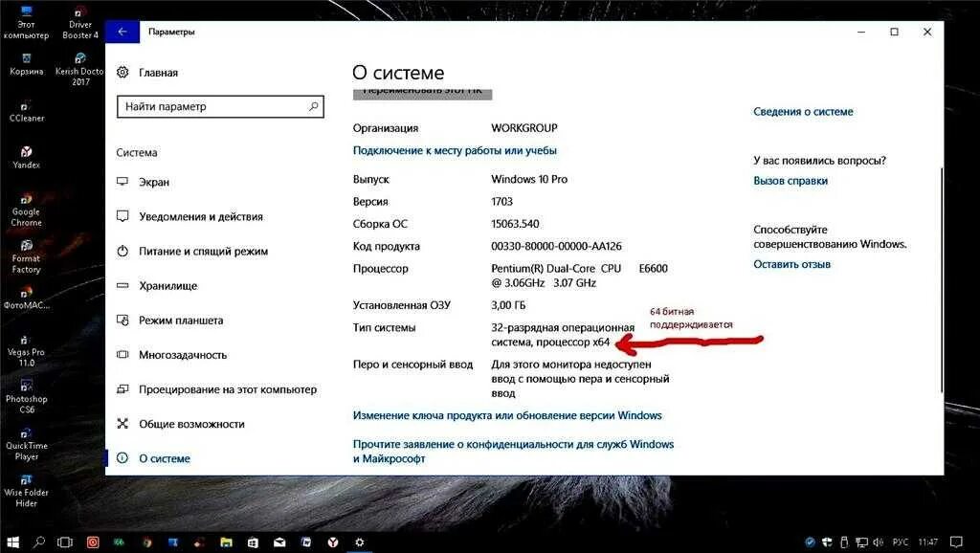Open Главная via the gear icon
The height and width of the screenshot is (553, 980).
[123, 73]
